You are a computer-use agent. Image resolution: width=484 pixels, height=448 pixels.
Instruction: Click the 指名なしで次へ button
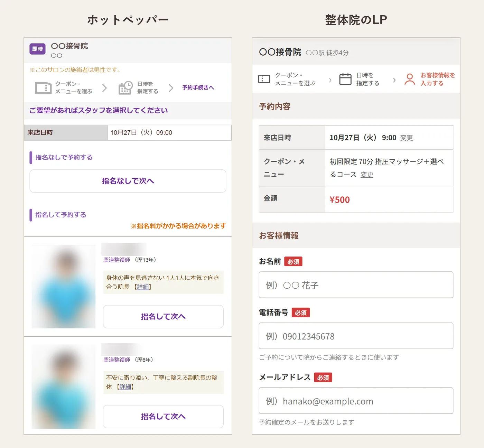(x=128, y=181)
